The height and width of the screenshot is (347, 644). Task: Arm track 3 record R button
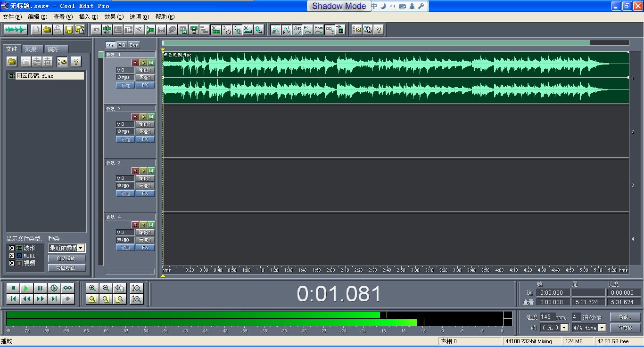tap(135, 171)
